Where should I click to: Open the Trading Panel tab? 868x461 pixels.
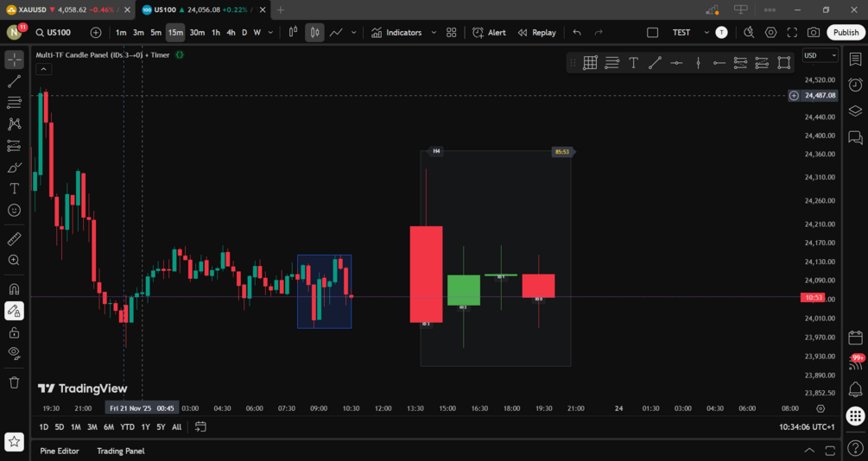coord(121,451)
